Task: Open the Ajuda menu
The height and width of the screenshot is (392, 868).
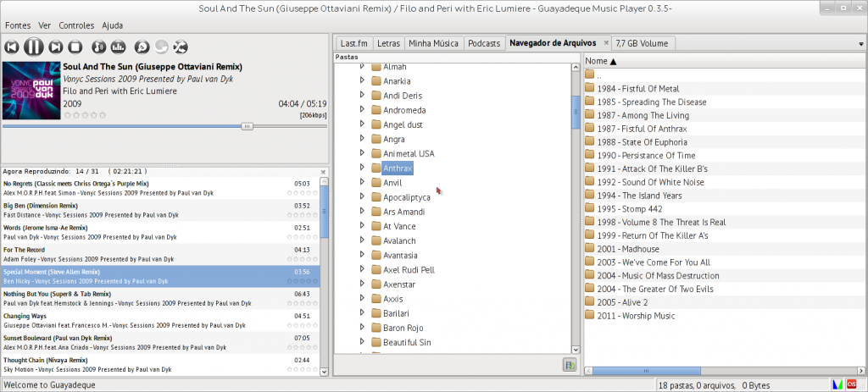Action: tap(113, 25)
